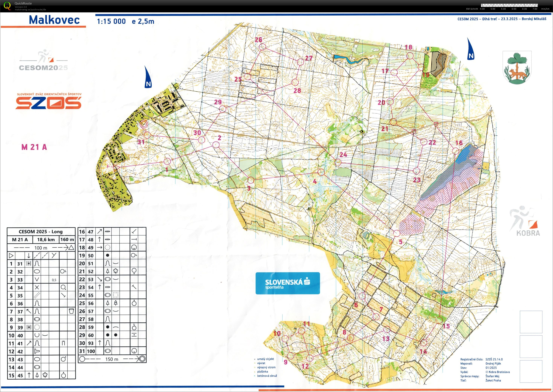Image resolution: width=553 pixels, height=392 pixels.
Task: Click the umelý objekt legend entry
Action: tap(264, 359)
